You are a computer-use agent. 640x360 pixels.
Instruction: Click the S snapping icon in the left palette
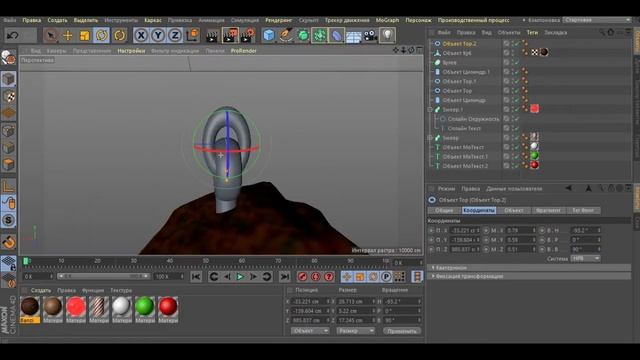(x=9, y=220)
